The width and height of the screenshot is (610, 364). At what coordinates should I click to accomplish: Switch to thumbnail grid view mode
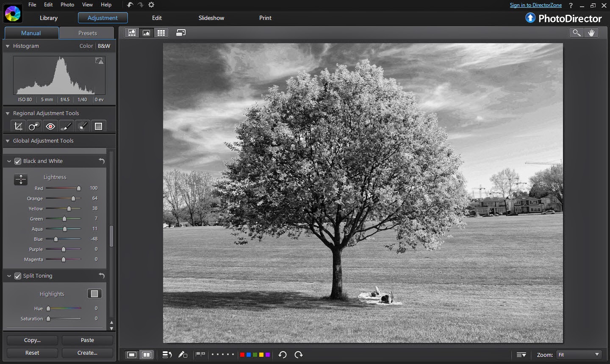click(161, 33)
